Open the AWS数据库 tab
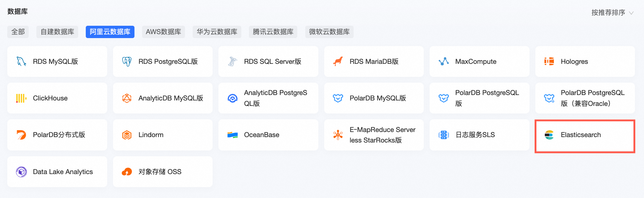Image resolution: width=644 pixels, height=198 pixels. (x=164, y=32)
